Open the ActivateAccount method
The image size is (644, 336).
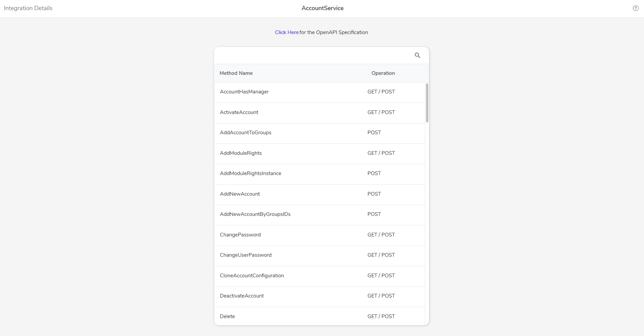click(319, 113)
